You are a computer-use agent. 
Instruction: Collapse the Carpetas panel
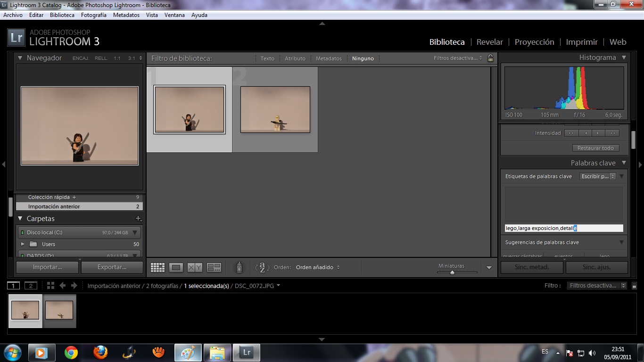pyautogui.click(x=20, y=219)
